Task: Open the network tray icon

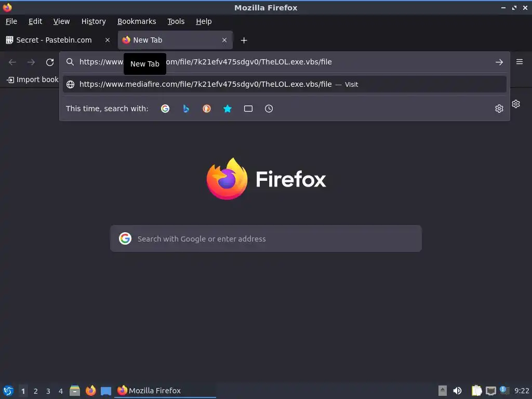Action: [490, 391]
